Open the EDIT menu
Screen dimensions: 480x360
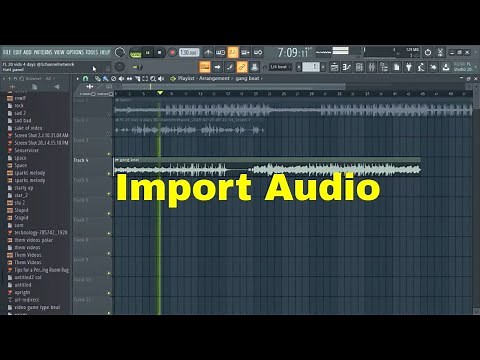point(18,52)
